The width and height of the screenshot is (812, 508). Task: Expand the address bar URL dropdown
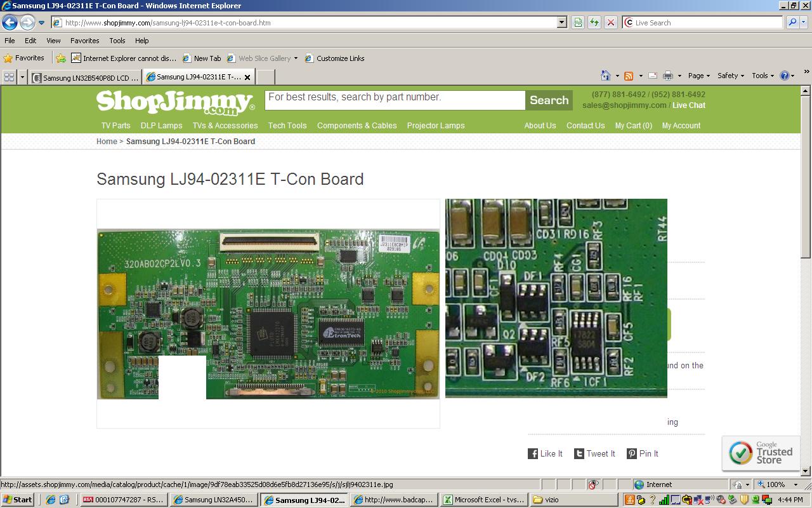pos(561,23)
